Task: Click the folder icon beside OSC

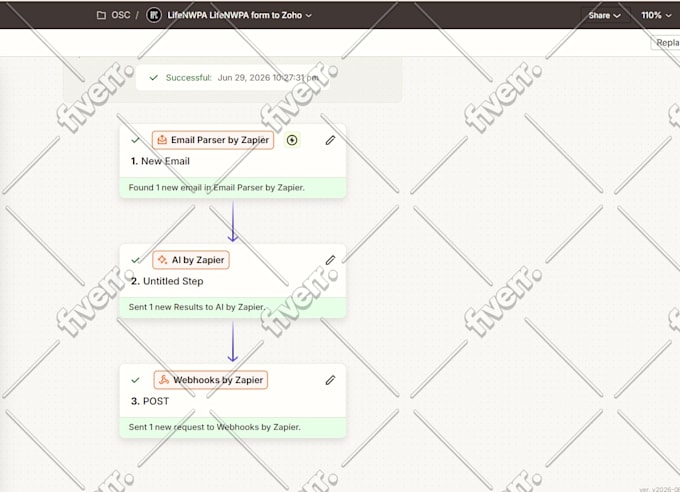Action: click(x=101, y=15)
